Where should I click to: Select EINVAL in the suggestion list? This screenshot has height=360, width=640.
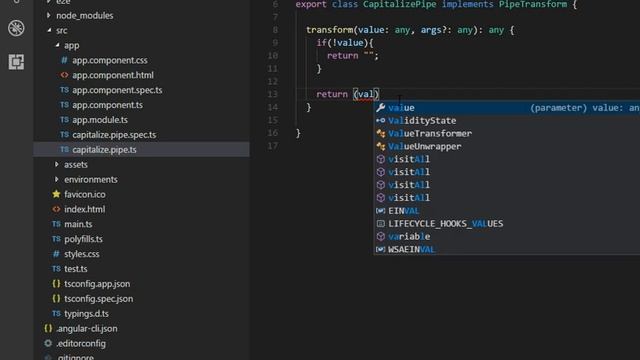[507, 211]
